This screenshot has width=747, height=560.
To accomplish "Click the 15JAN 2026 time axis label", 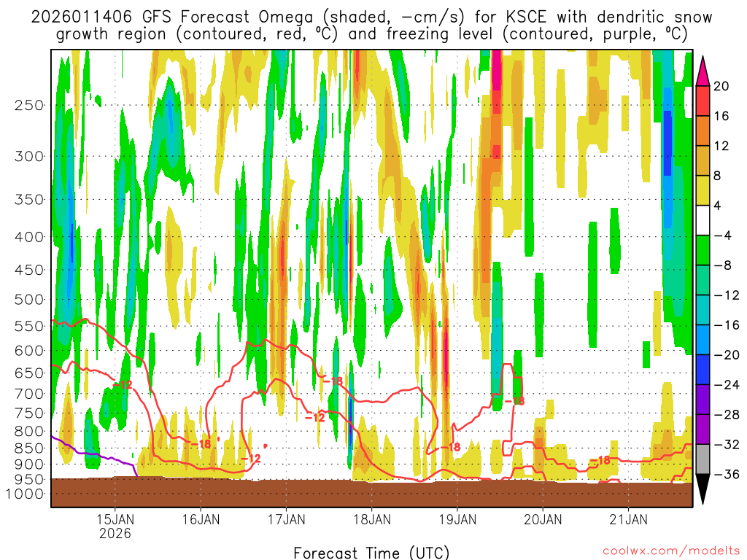I will click(115, 526).
